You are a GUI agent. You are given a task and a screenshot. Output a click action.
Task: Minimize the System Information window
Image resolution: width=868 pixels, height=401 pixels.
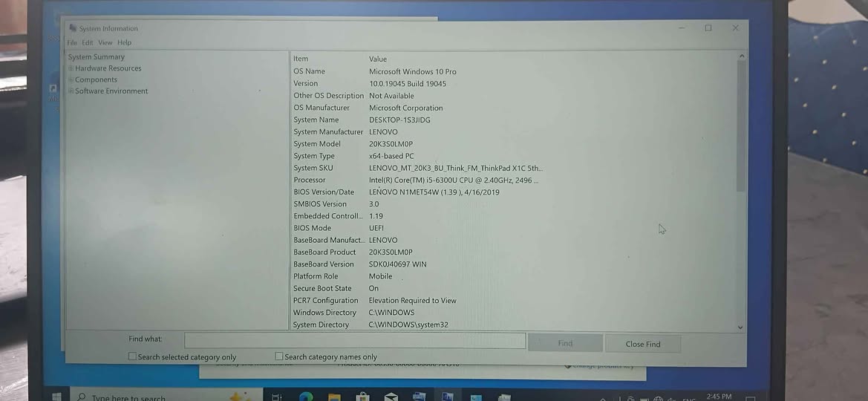682,27
